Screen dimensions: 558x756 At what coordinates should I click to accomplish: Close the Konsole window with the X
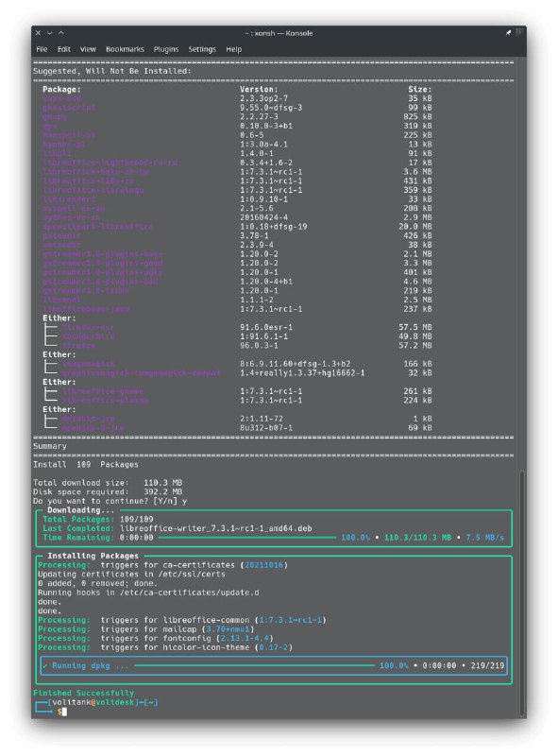point(38,33)
